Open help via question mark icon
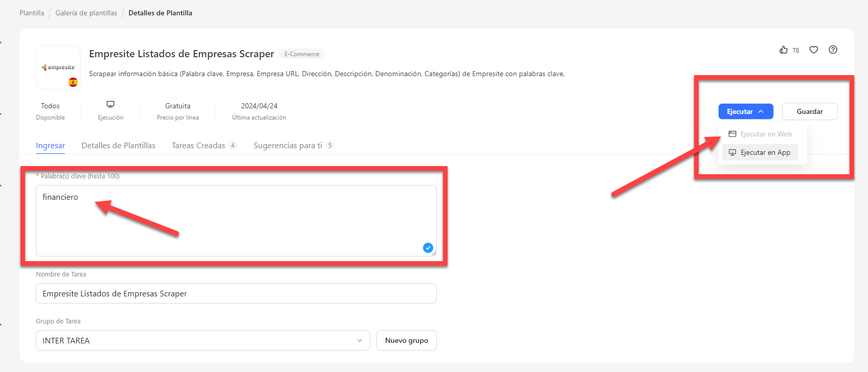This screenshot has width=868, height=372. [833, 50]
